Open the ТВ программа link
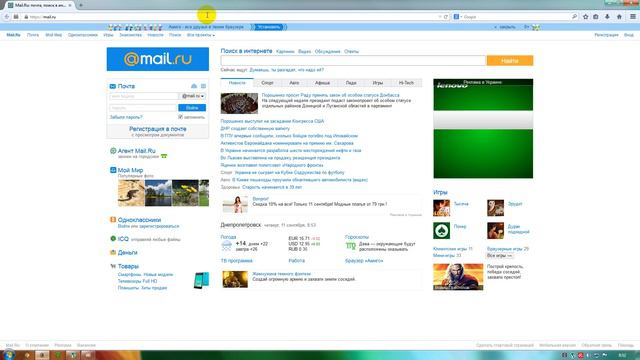This screenshot has width=640, height=360. 236,260
